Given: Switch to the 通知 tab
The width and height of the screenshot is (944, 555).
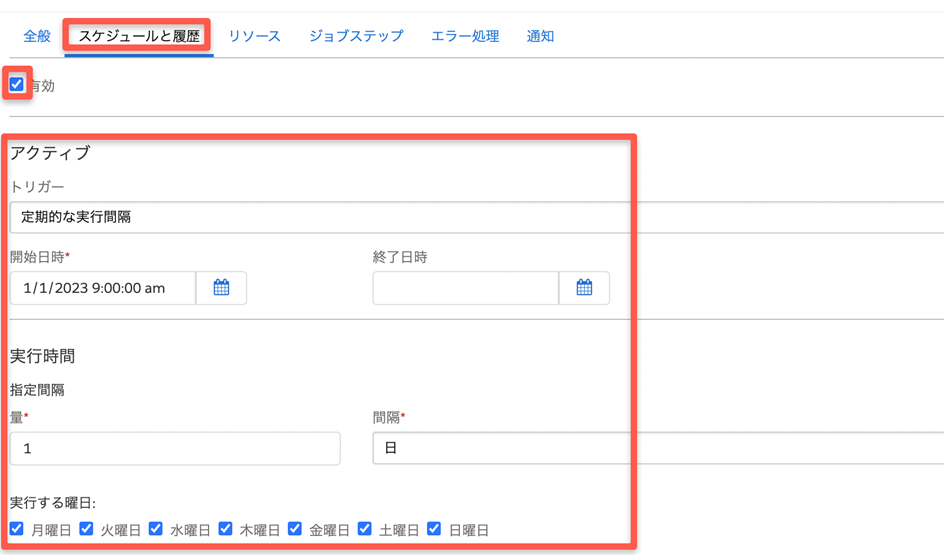Looking at the screenshot, I should click(540, 36).
